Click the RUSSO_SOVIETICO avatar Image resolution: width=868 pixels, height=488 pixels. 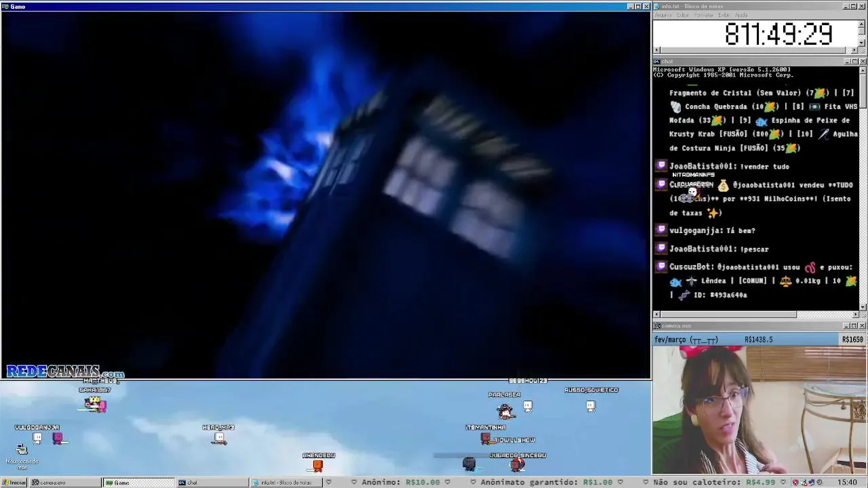(591, 406)
